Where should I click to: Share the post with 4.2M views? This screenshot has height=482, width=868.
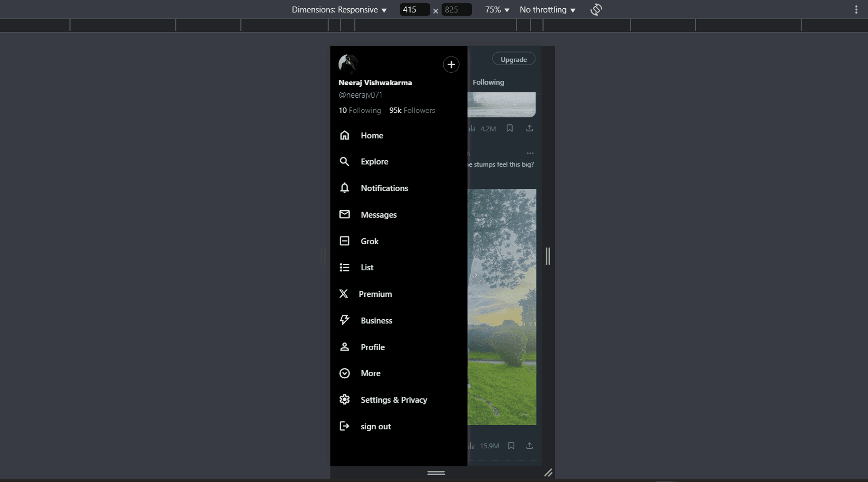click(529, 129)
